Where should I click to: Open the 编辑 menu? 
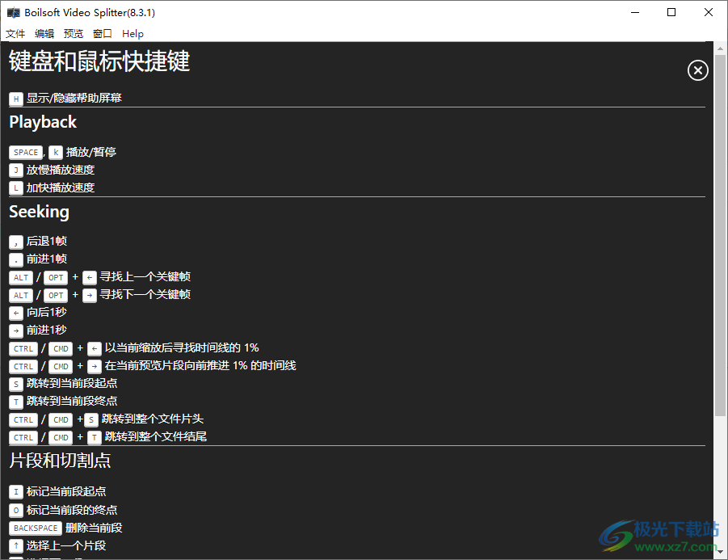(44, 34)
